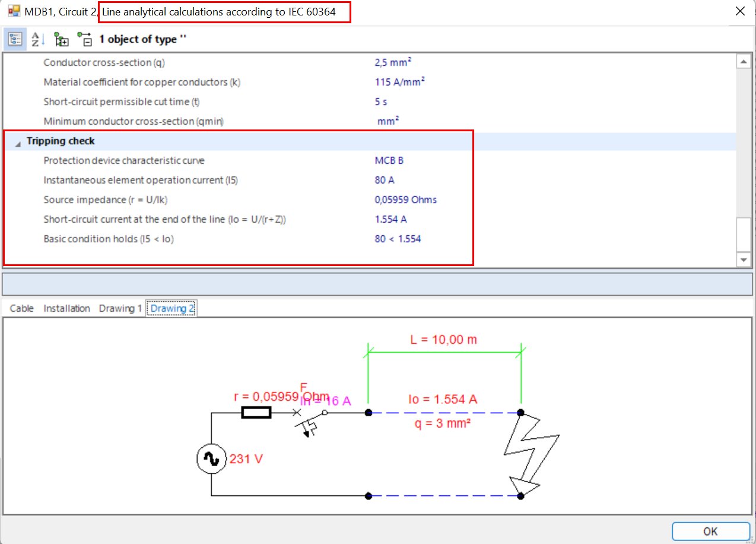Open the Installation tab
This screenshot has width=756, height=544.
tap(66, 308)
